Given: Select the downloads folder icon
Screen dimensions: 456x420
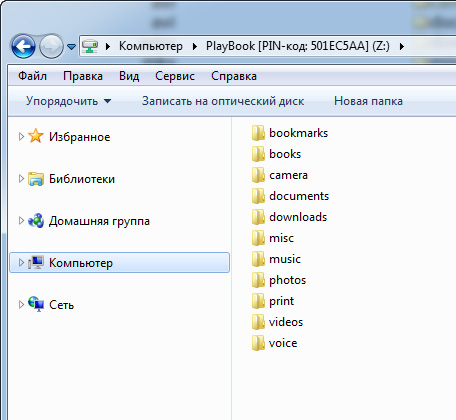Looking at the screenshot, I should pos(258,217).
